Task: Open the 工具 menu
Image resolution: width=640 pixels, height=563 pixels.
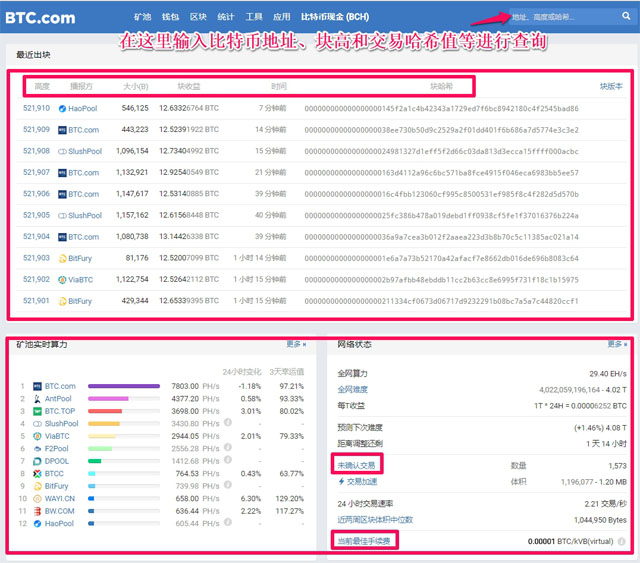Action: [253, 17]
